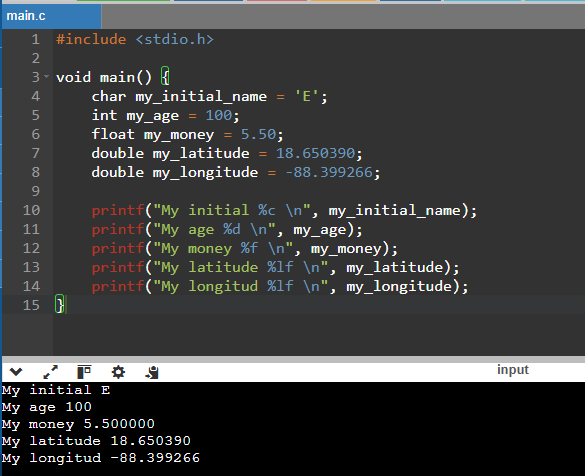Viewport: 585px width, 476px height.
Task: Click the value '100' on line 5
Action: point(219,115)
